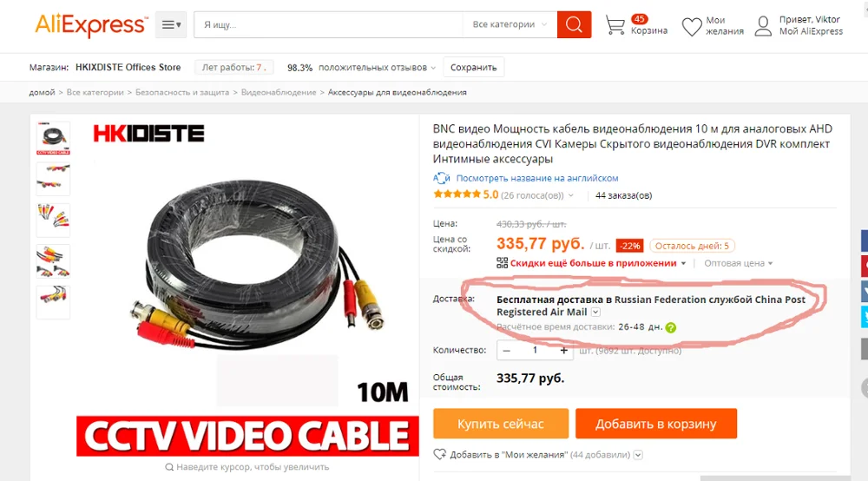Expand the 'Оптовая цена' dropdown
The width and height of the screenshot is (868, 481).
[739, 263]
